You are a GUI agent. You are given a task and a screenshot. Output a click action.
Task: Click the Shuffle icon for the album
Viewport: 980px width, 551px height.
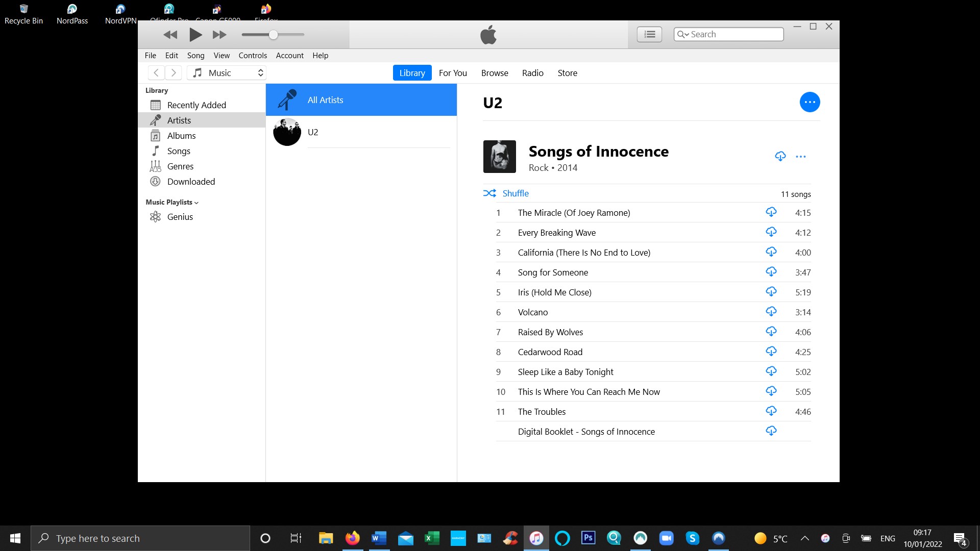[489, 193]
